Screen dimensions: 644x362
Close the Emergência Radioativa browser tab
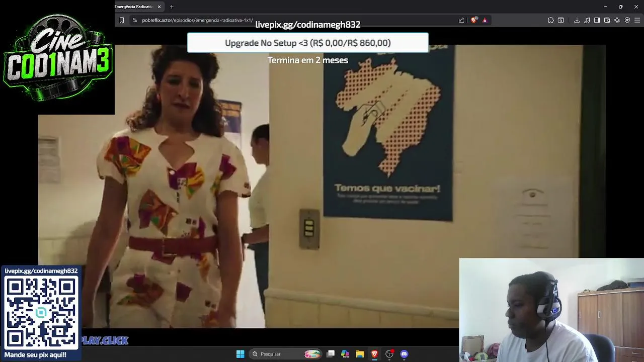point(159,7)
